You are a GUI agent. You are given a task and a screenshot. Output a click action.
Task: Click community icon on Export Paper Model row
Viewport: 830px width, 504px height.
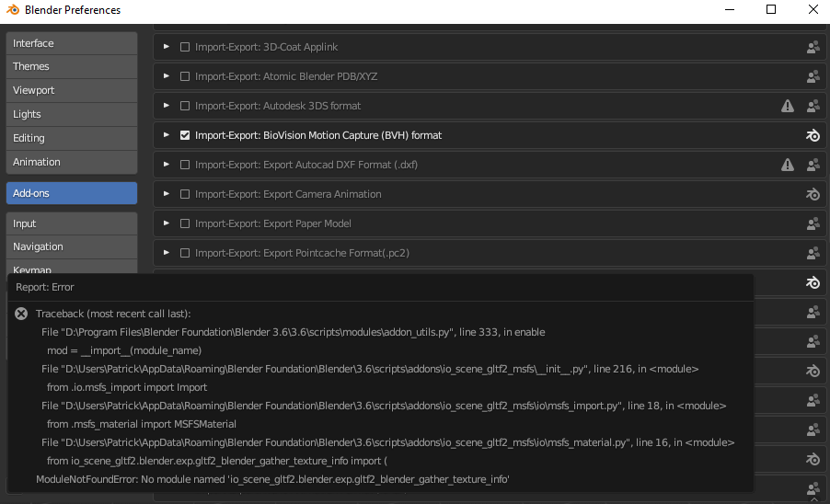pos(813,223)
